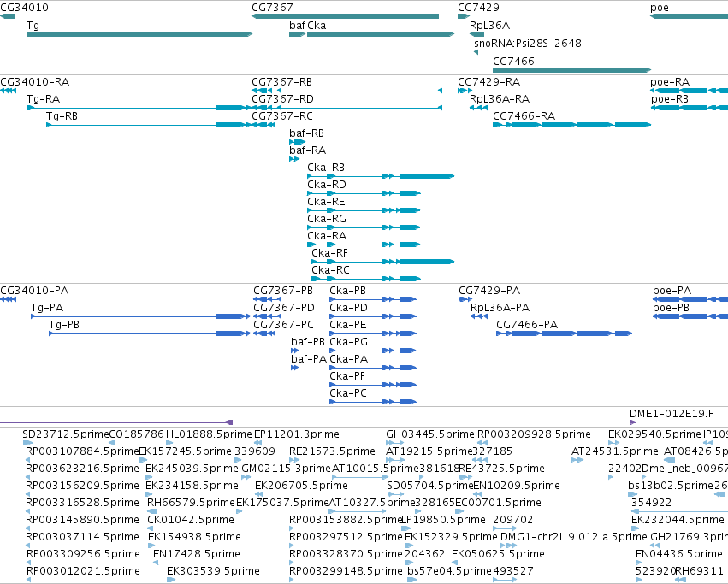The height and width of the screenshot is (584, 728).
Task: Click the baf-RB transcript label
Action: [x=306, y=133]
